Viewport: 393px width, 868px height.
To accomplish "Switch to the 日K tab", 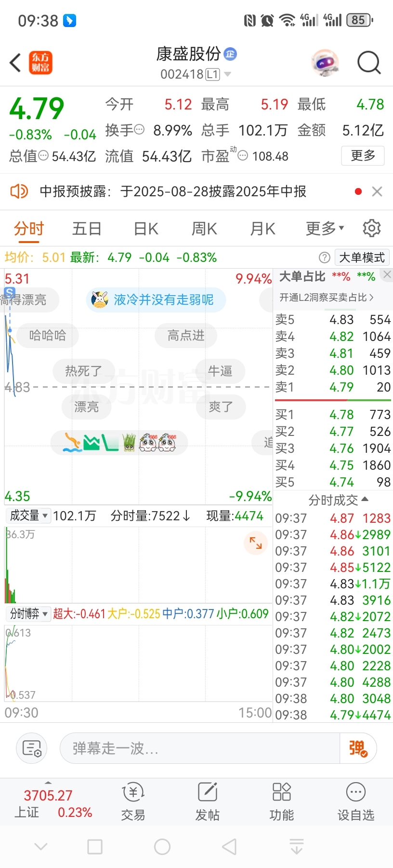I will (146, 229).
